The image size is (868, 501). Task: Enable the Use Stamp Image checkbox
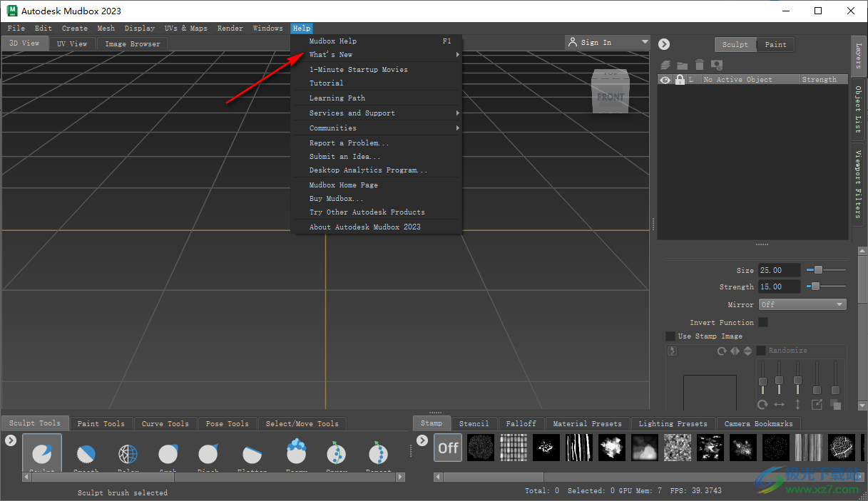(670, 336)
